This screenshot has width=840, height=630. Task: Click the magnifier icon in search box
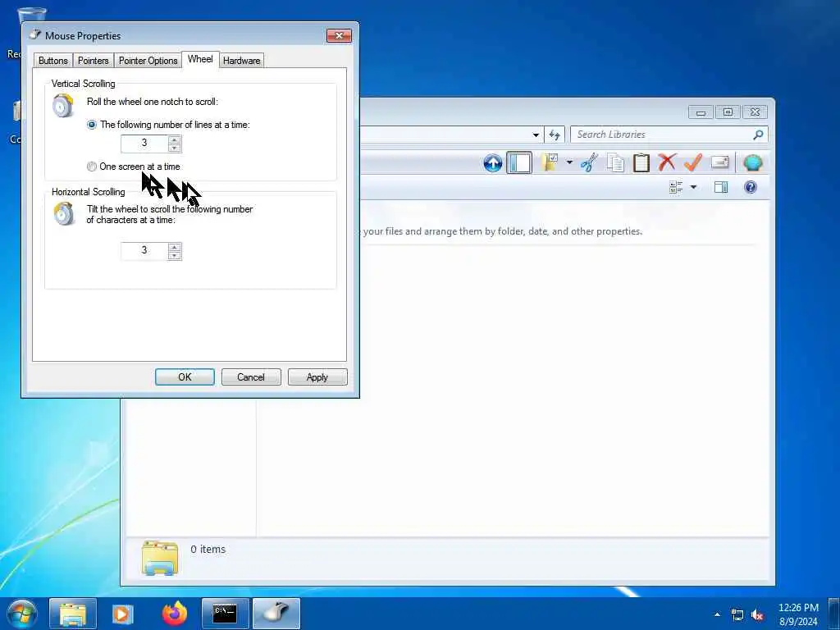point(758,135)
